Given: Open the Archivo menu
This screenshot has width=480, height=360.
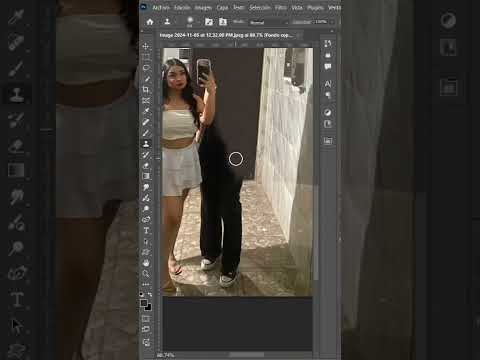Looking at the screenshot, I should pos(161,7).
